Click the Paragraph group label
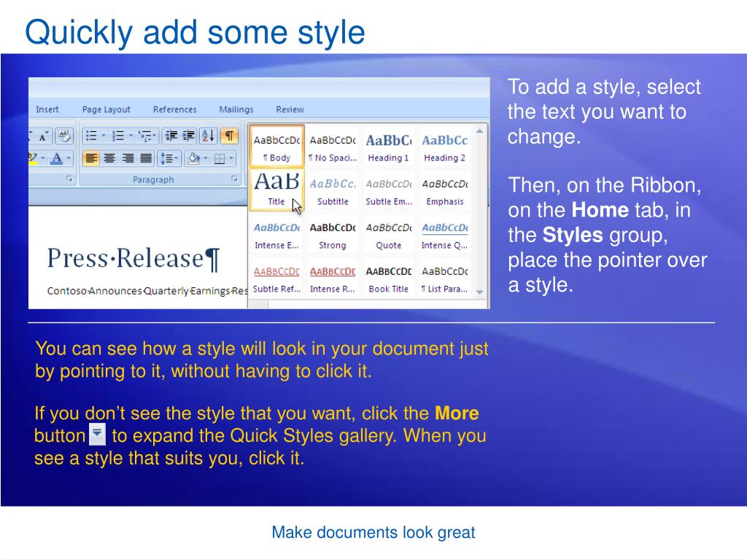Image resolution: width=747 pixels, height=560 pixels. 153,179
